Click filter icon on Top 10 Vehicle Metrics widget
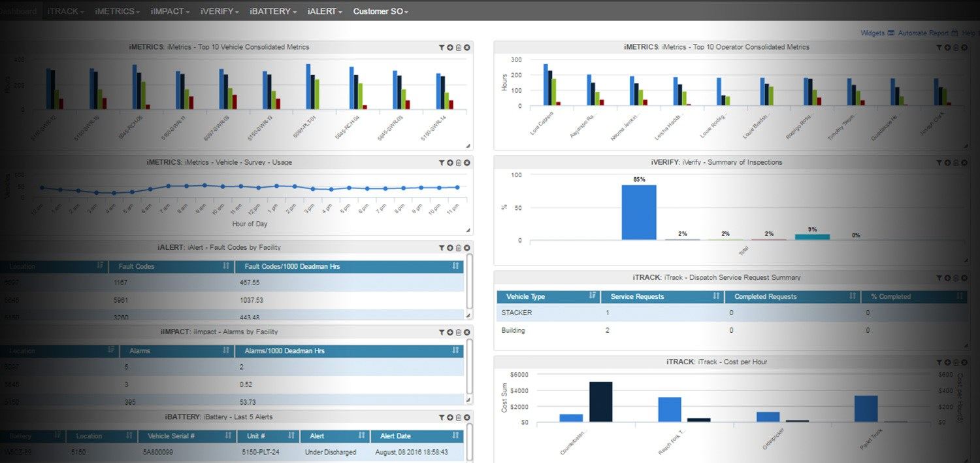Screen dimensions: 980x463 pos(442,48)
